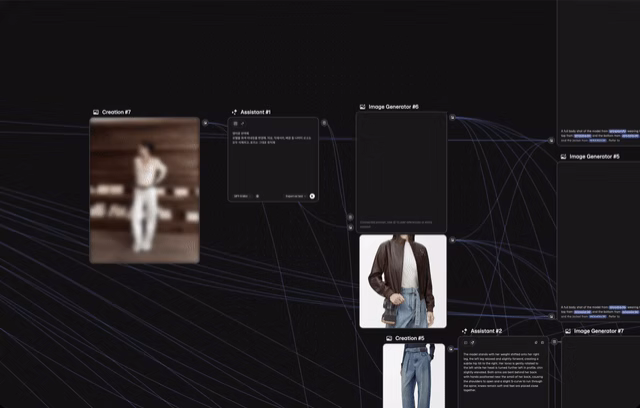The width and height of the screenshot is (640, 408).
Task: Click the second toolbar icon in Assistant #2 node
Action: tap(472, 343)
